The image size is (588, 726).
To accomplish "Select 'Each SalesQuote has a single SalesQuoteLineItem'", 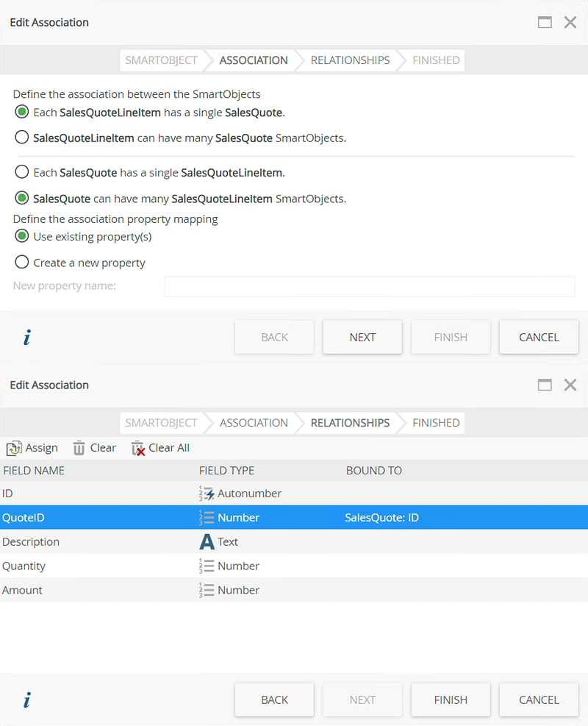I will point(22,173).
